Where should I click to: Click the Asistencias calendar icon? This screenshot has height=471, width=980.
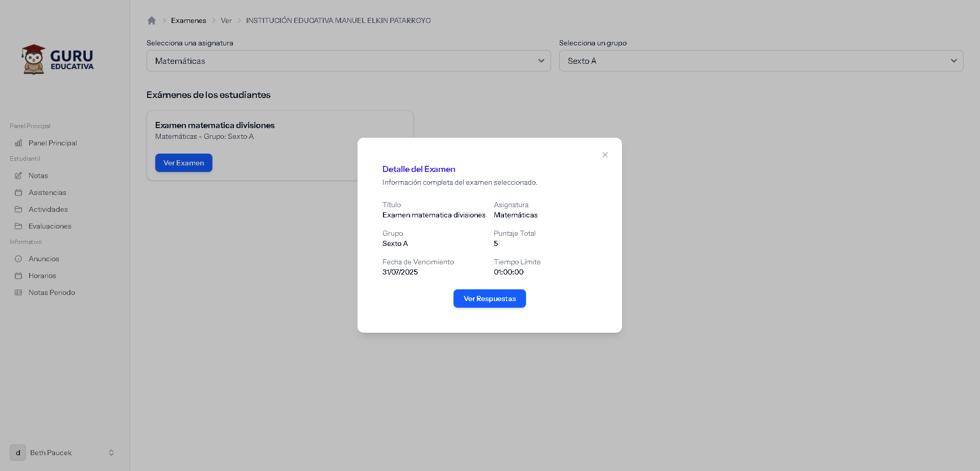point(18,192)
